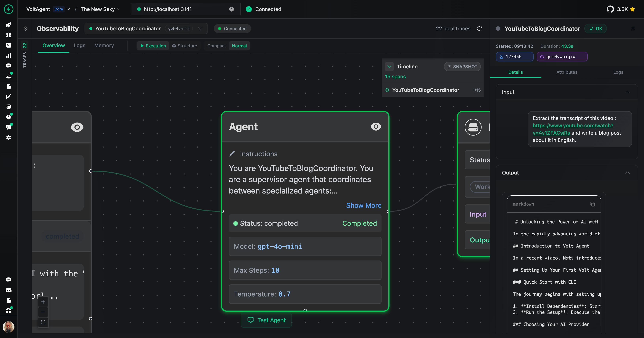Image resolution: width=644 pixels, height=338 pixels.
Task: Switch view mode to Compact
Action: click(x=216, y=46)
